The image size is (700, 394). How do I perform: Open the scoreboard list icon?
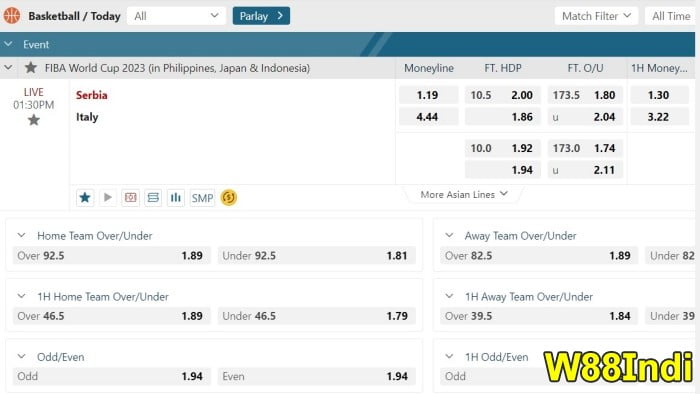(x=153, y=198)
